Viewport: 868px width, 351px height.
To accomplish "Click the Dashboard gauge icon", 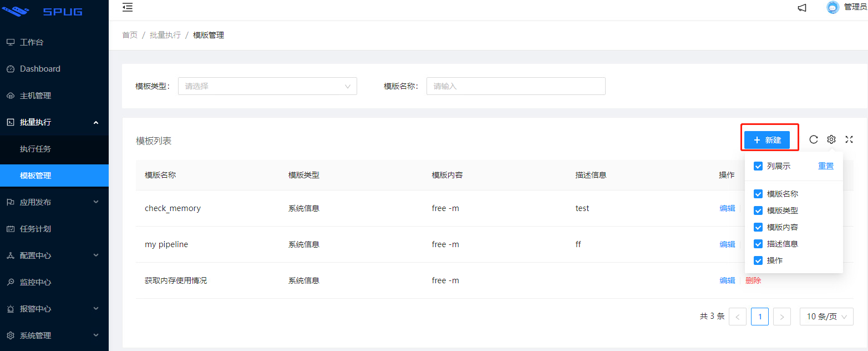I will (x=11, y=69).
